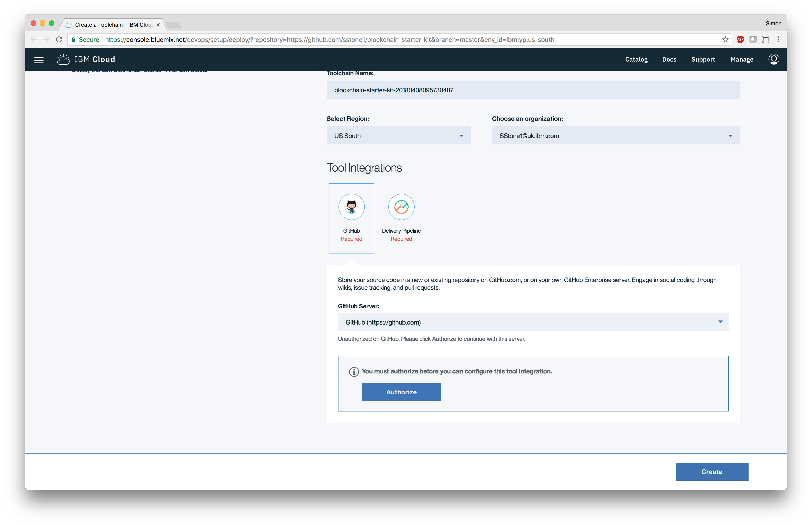Click the browser reload/refresh icon
The height and width of the screenshot is (526, 812).
[59, 40]
